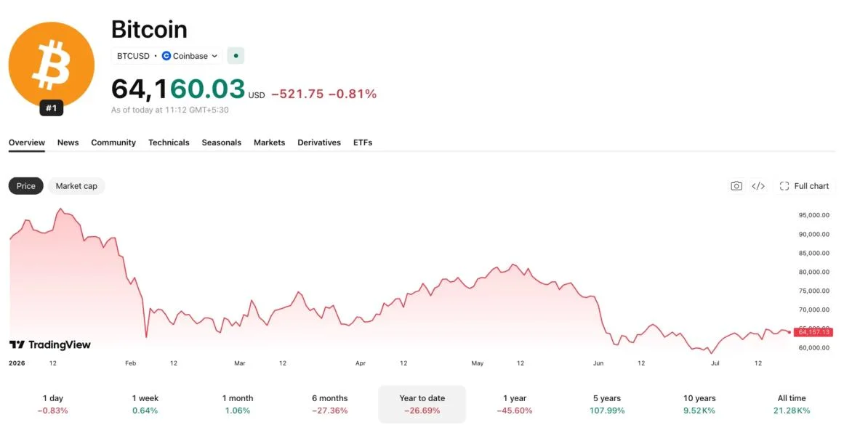Viewport: 868px width, 436px height.
Task: Click the Jul date axis label
Action: pos(715,363)
